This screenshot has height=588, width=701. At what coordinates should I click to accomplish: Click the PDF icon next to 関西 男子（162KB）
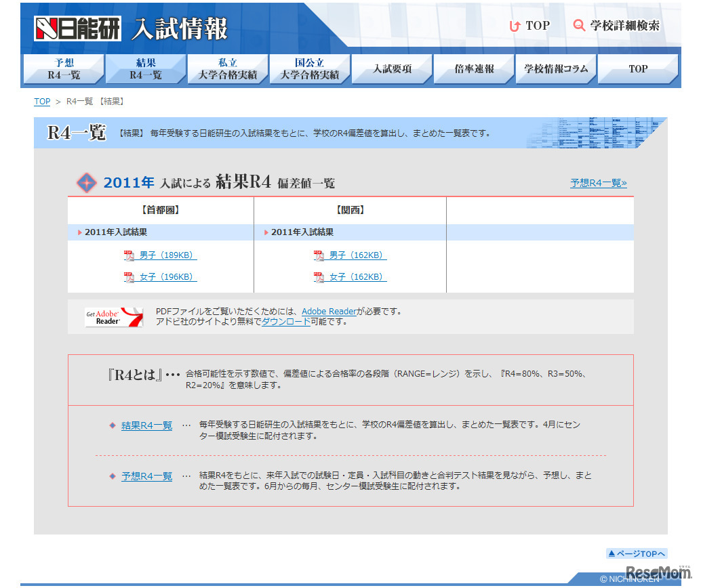pos(318,256)
